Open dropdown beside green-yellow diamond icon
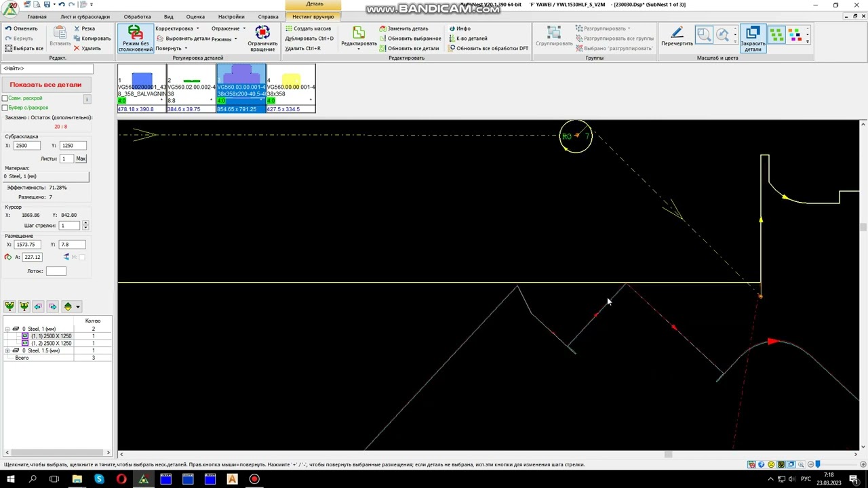Viewport: 868px width, 488px height. [77, 307]
